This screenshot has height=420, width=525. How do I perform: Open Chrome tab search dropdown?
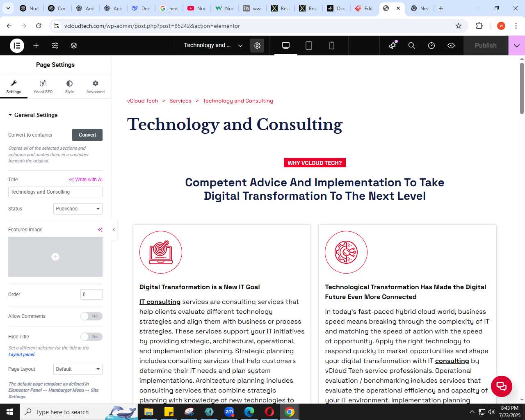pos(8,8)
